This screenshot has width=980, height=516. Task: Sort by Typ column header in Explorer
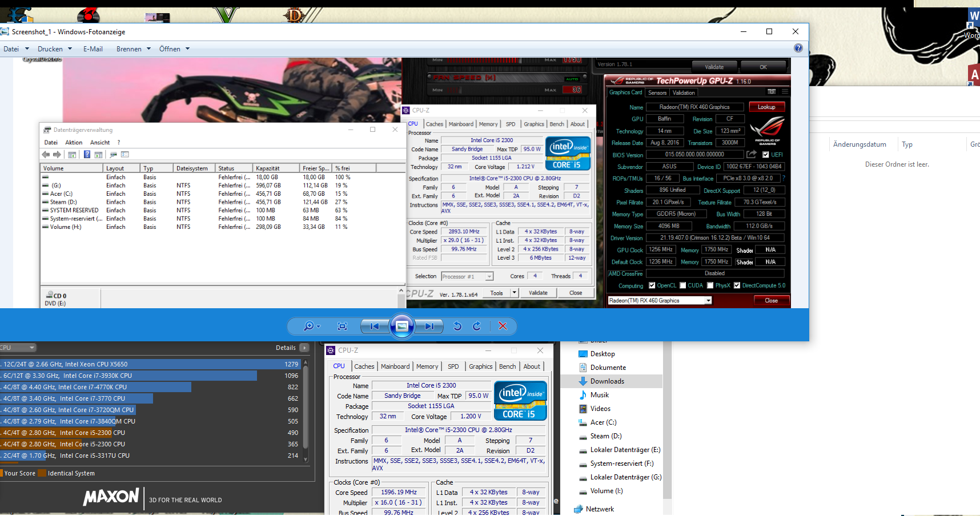(907, 144)
